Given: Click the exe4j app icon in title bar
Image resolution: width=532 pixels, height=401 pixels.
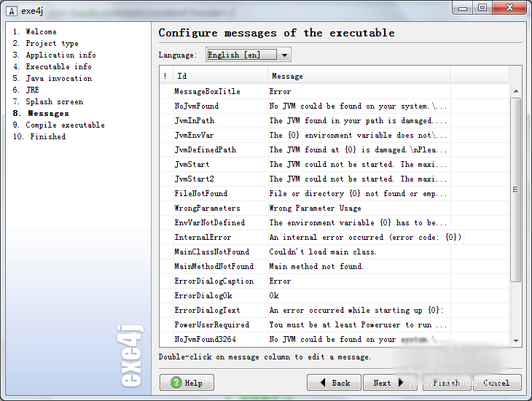Looking at the screenshot, I should tap(12, 7).
